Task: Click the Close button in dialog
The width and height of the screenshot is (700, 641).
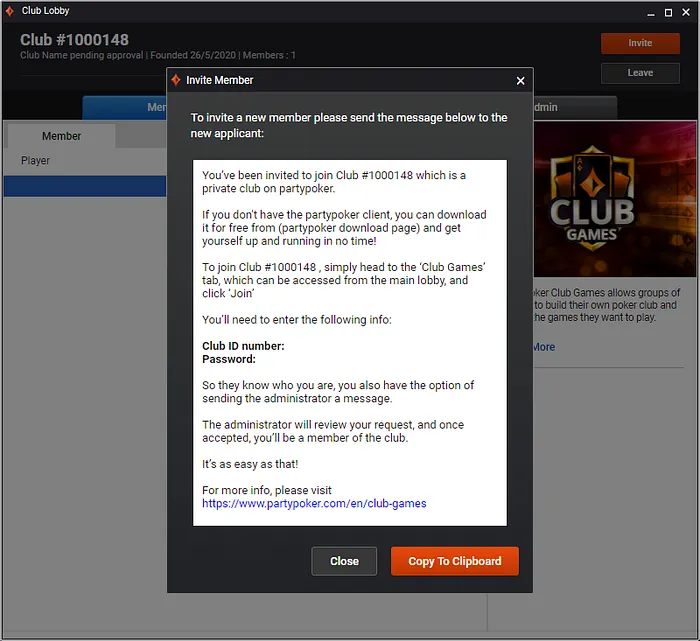Action: click(x=344, y=561)
